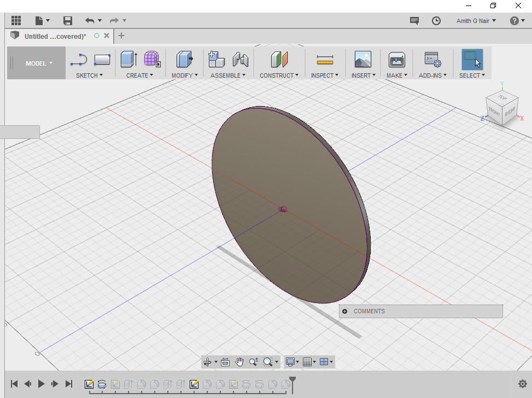Open the Help question mark icon

click(x=515, y=21)
